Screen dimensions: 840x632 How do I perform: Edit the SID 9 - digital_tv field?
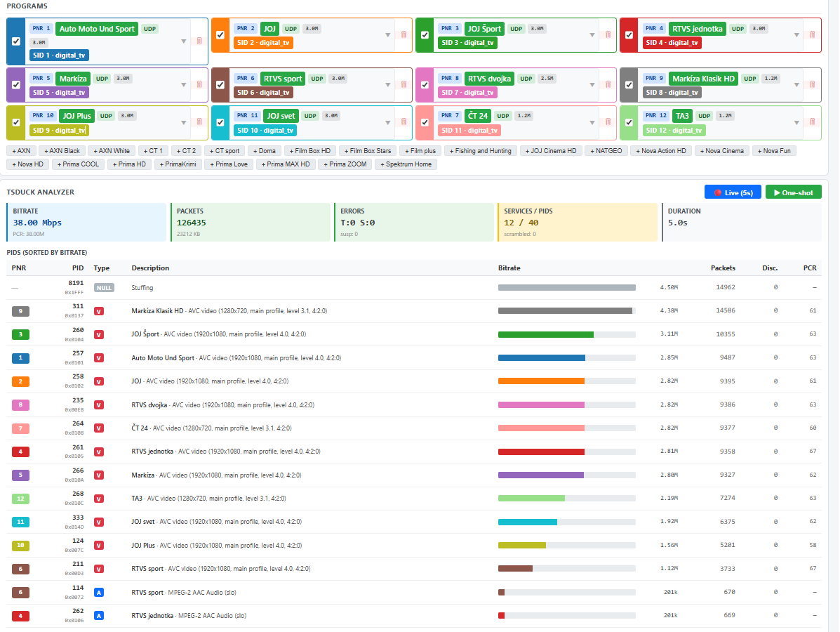click(x=59, y=130)
